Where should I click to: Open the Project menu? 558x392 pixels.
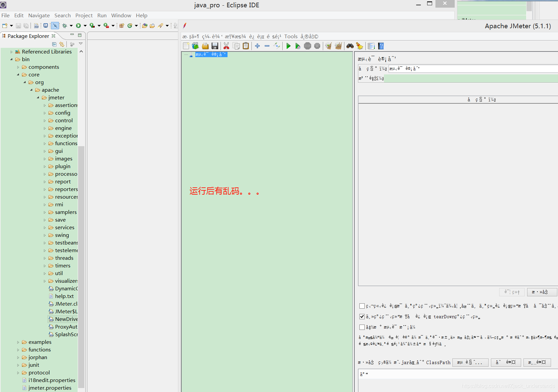[x=84, y=15]
